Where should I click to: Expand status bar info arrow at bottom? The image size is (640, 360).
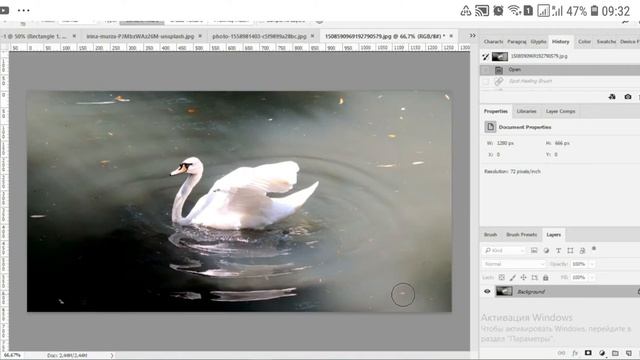coord(112,356)
